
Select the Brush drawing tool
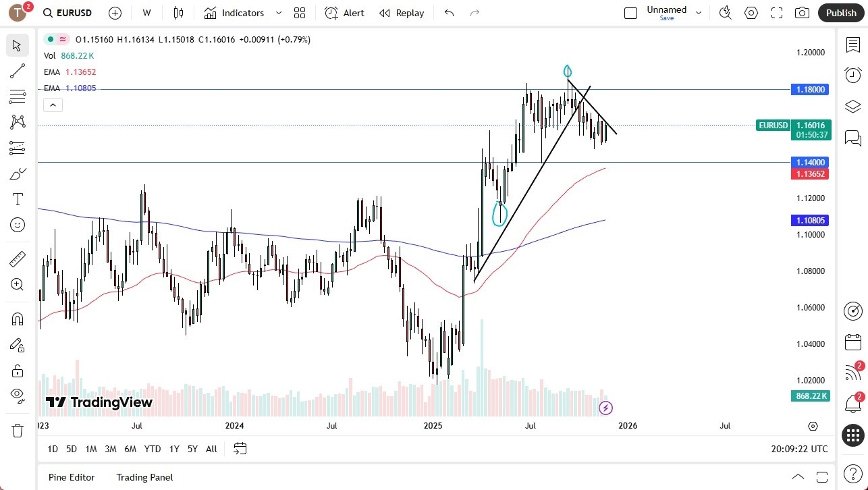tap(18, 173)
